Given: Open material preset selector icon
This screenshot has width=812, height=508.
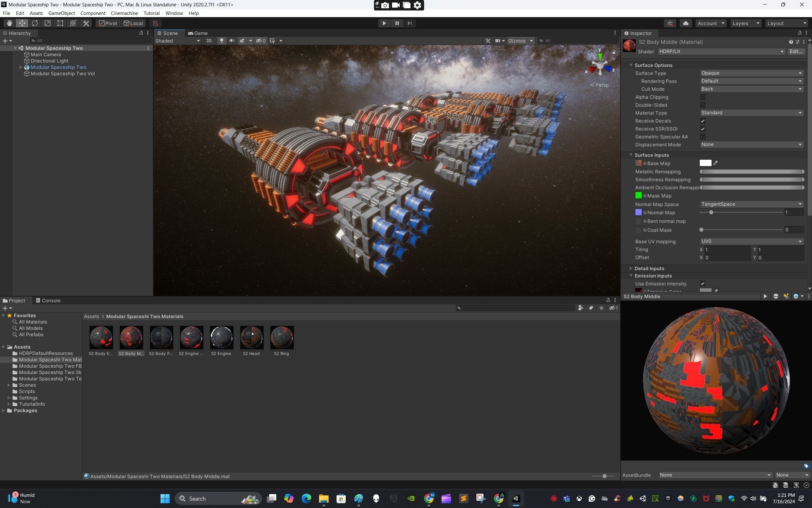Looking at the screenshot, I should (x=798, y=42).
